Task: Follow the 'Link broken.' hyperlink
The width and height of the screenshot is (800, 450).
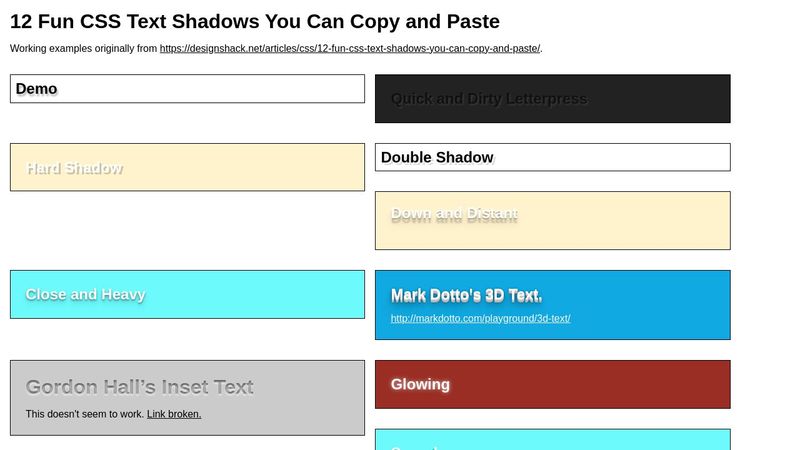Action: coord(174,414)
